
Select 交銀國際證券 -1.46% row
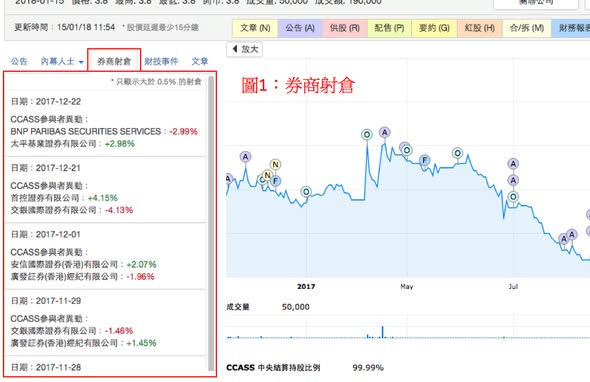pos(71,331)
